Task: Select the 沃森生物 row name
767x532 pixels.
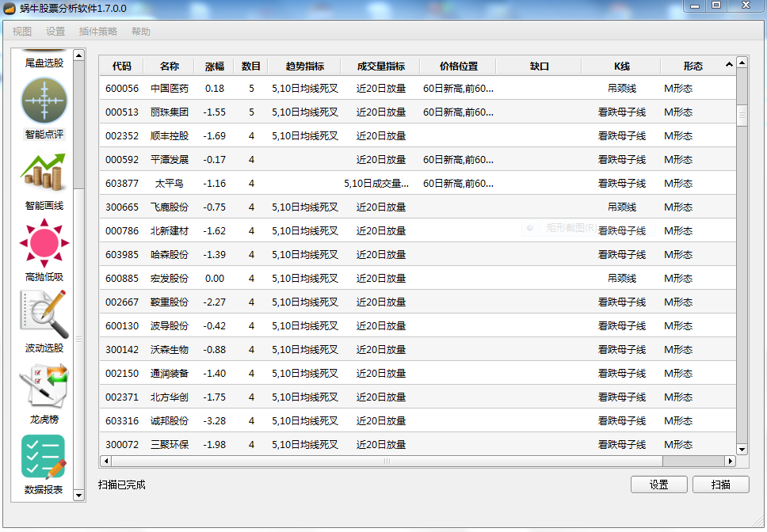Action: (170, 350)
